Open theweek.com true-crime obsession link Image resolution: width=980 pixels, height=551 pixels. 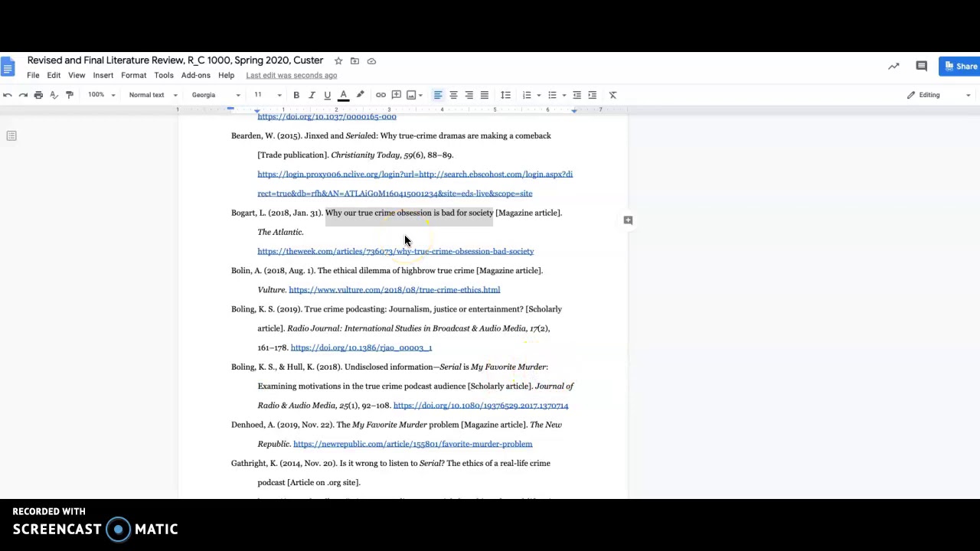point(396,251)
